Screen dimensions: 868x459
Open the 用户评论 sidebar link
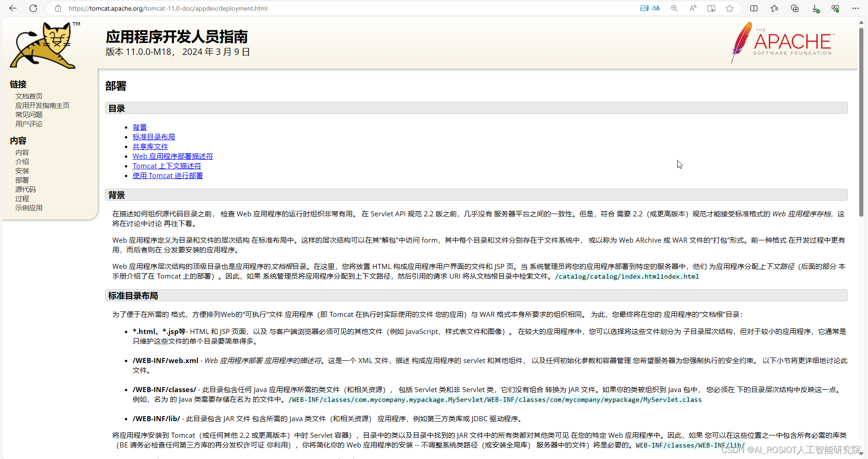(29, 124)
